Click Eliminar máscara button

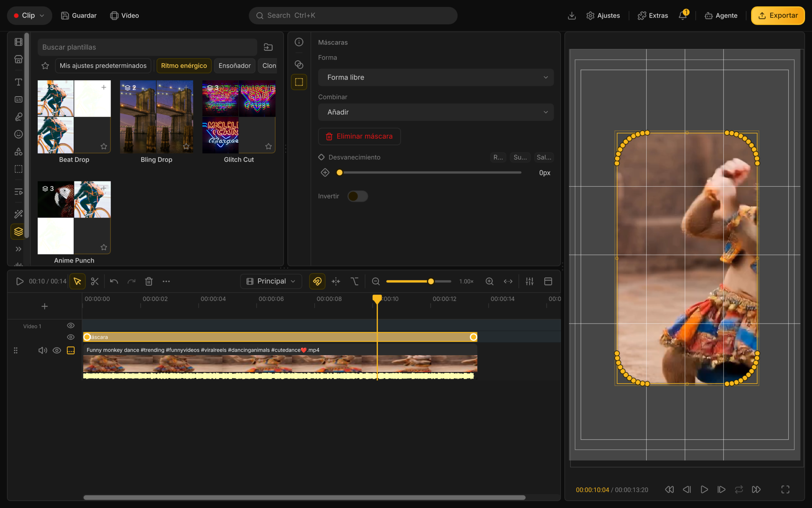[359, 136]
